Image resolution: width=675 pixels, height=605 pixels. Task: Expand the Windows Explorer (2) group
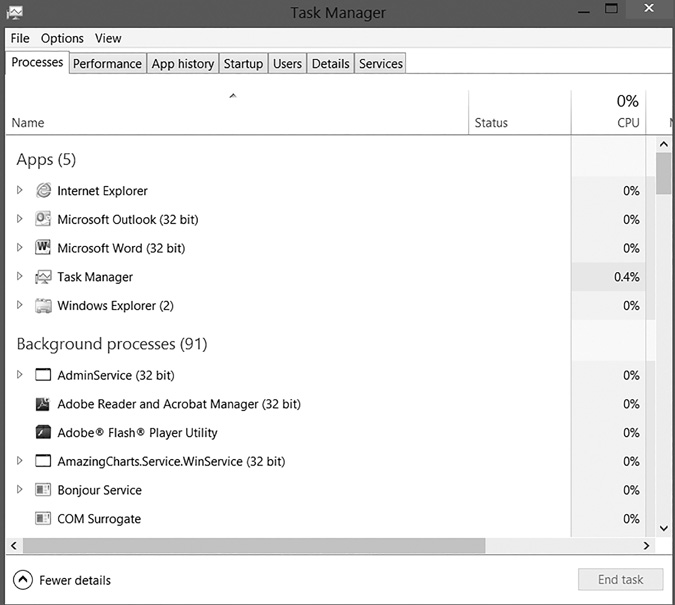pyautogui.click(x=19, y=305)
